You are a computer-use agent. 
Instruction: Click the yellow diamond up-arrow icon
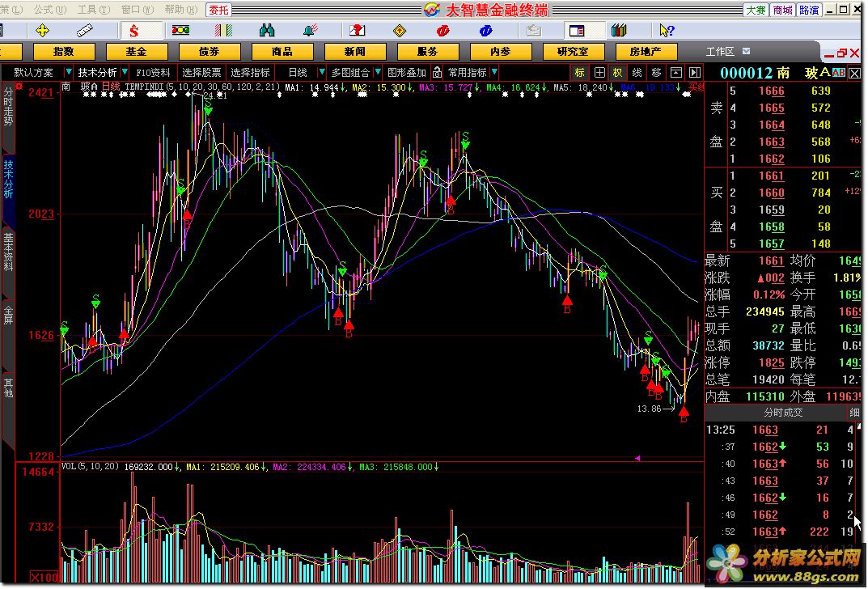pos(399,31)
